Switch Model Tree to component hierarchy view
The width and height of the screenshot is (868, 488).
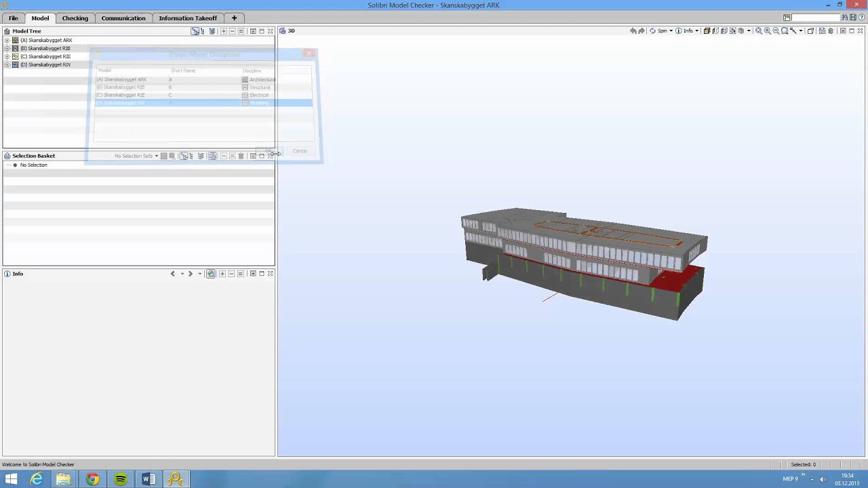(x=203, y=31)
